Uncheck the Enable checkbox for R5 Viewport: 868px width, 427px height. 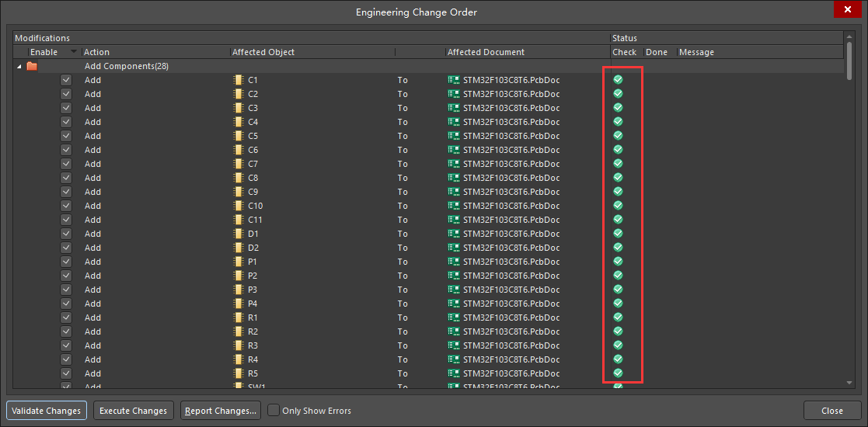[x=66, y=373]
